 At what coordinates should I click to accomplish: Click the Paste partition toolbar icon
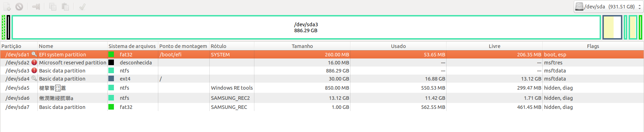(x=65, y=7)
